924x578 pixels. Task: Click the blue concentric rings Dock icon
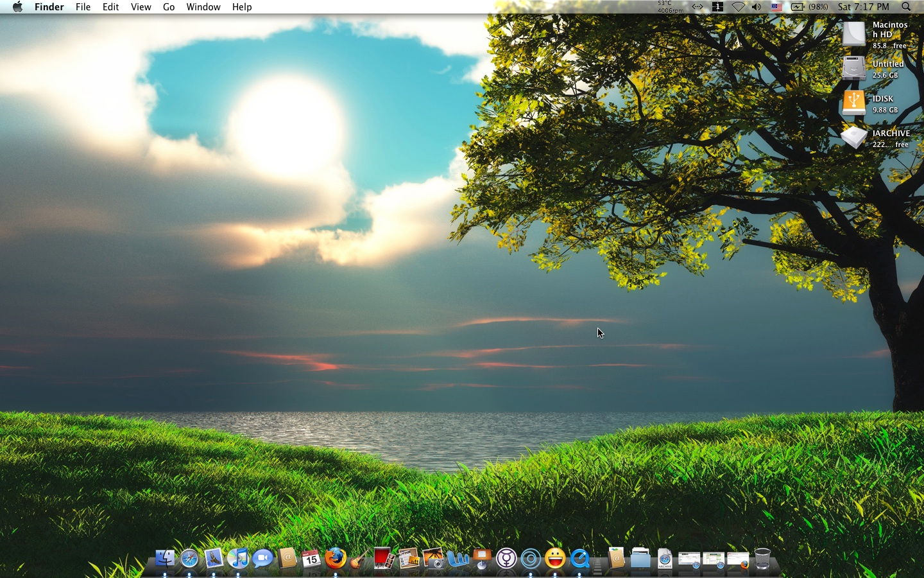(x=531, y=558)
